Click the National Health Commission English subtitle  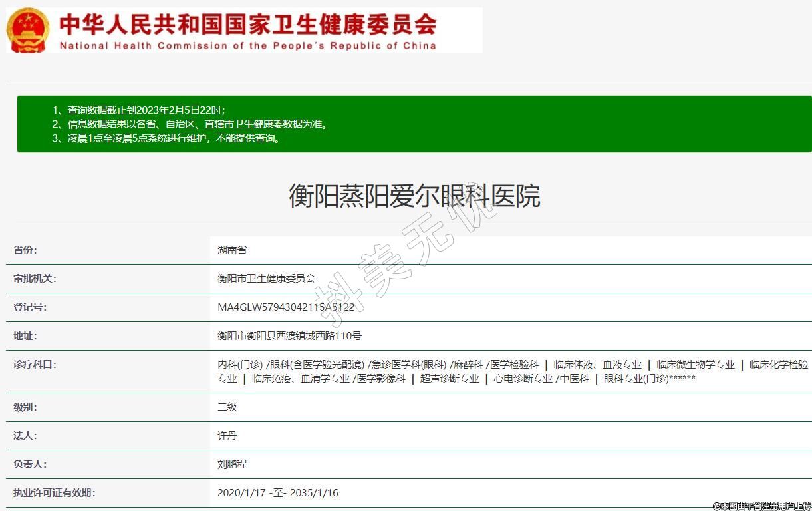[x=247, y=46]
